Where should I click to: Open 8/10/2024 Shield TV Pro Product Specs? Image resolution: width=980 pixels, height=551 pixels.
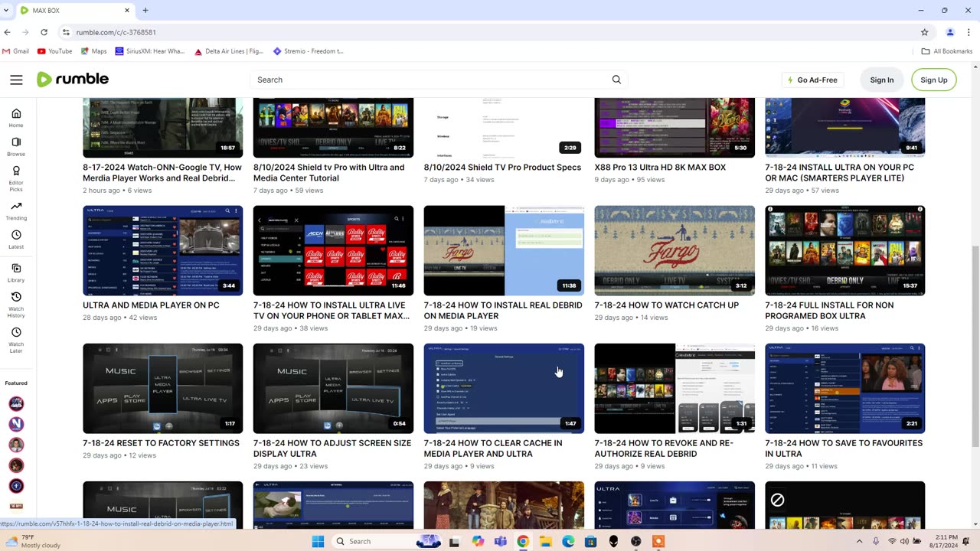click(502, 168)
